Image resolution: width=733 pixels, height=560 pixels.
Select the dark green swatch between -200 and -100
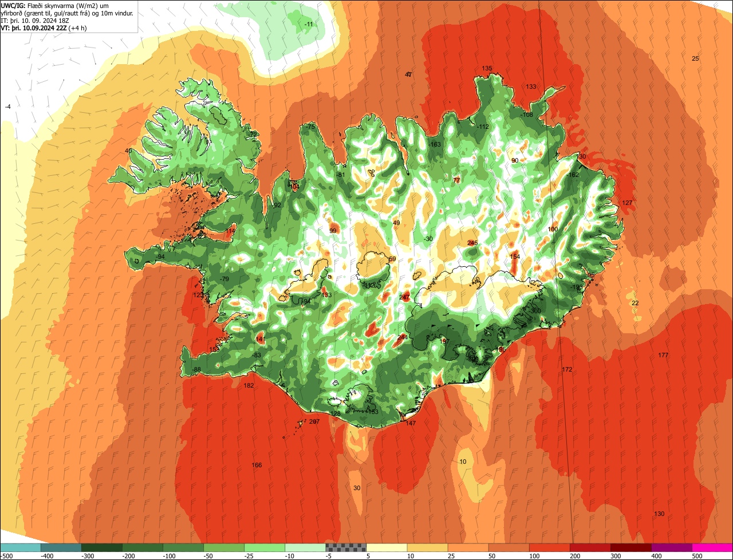click(143, 547)
